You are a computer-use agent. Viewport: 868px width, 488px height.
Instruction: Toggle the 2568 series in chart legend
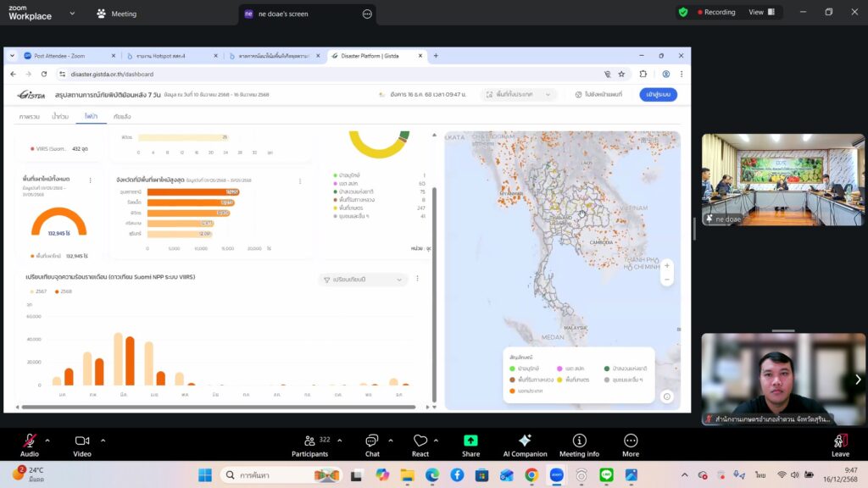click(x=63, y=291)
